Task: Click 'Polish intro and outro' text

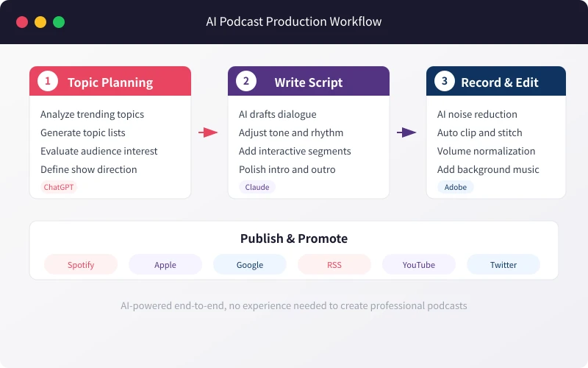Action: pyautogui.click(x=287, y=169)
